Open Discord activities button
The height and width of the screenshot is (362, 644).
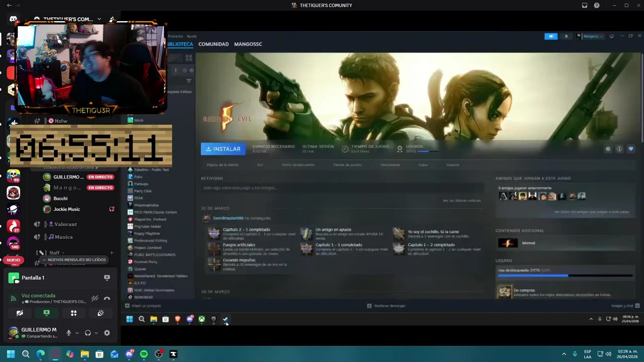coord(73,313)
